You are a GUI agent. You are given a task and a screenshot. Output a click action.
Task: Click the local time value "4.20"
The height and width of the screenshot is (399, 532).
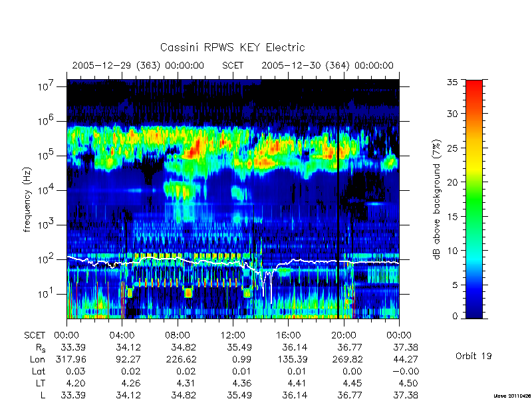pos(76,384)
